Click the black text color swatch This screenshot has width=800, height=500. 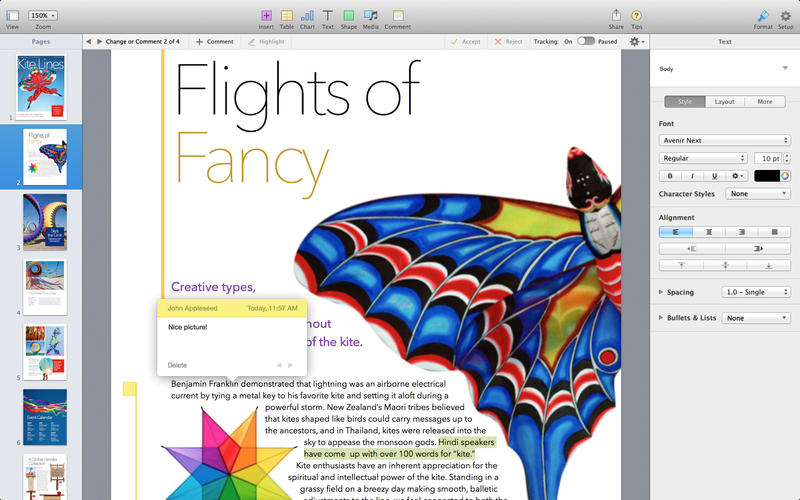pos(767,176)
